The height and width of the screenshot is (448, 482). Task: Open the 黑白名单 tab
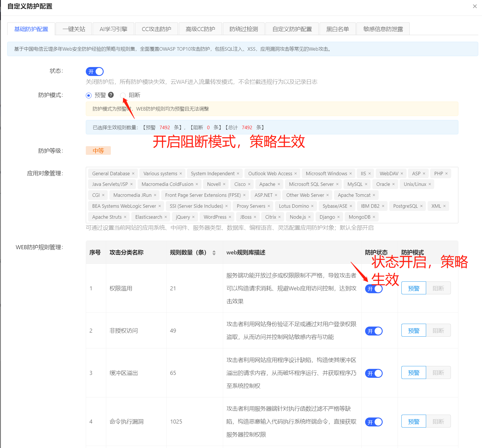point(337,29)
